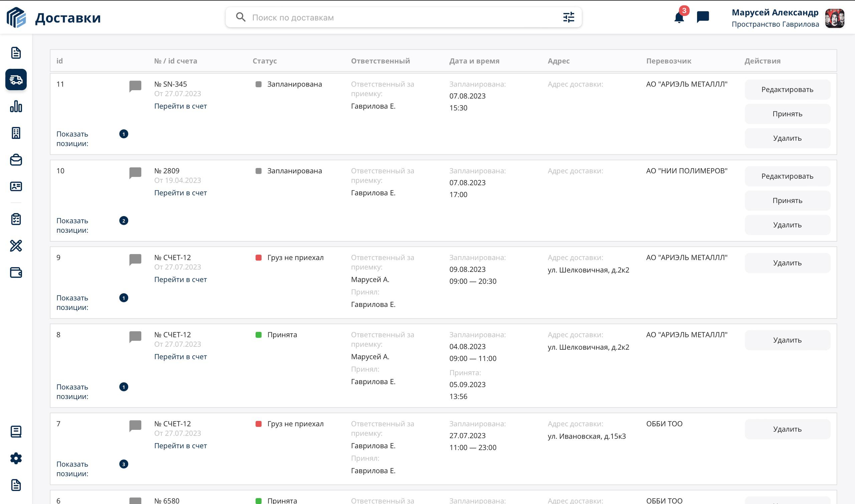855x504 pixels.
Task: Open the wallet sidebar icon
Action: pyautogui.click(x=16, y=273)
